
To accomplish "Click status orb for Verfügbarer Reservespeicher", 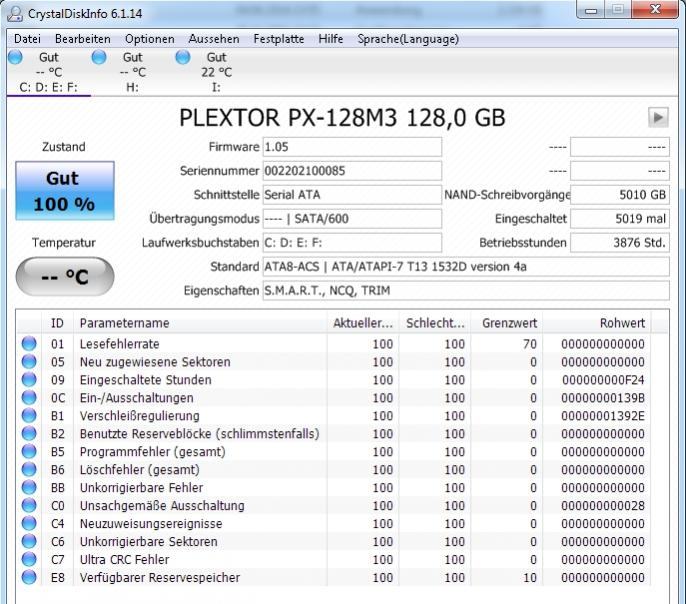I will 29,577.
